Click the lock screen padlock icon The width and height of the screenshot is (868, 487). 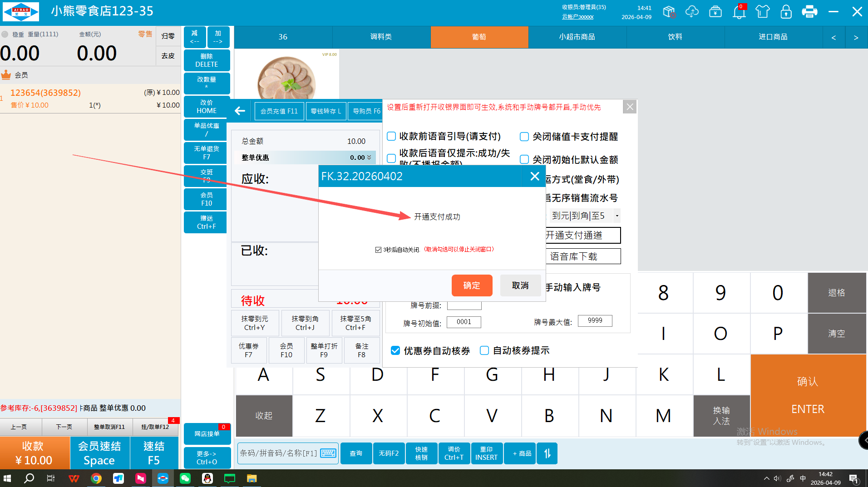click(786, 12)
